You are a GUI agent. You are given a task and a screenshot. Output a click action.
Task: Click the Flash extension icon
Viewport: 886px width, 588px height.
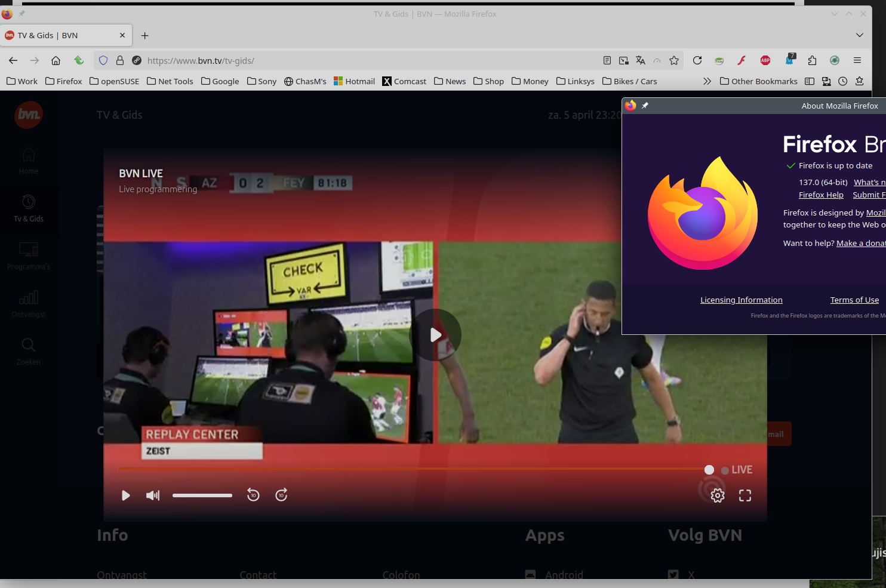pos(742,60)
